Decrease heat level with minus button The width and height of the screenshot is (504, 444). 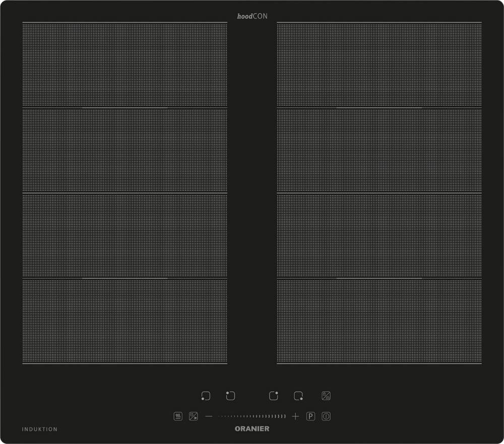209,416
